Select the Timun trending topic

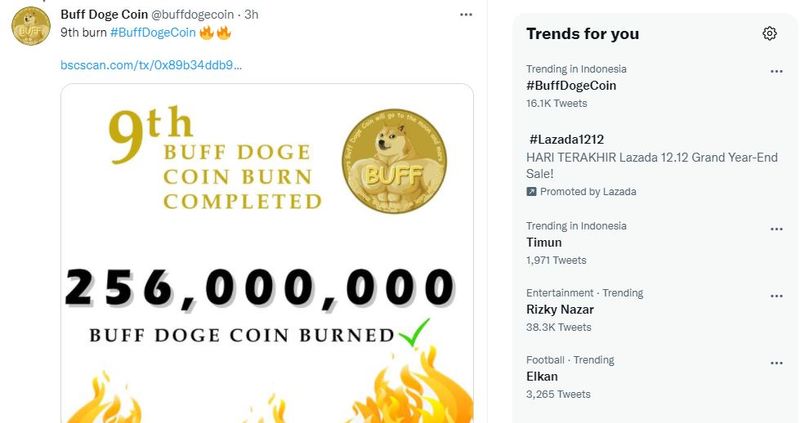click(x=544, y=242)
